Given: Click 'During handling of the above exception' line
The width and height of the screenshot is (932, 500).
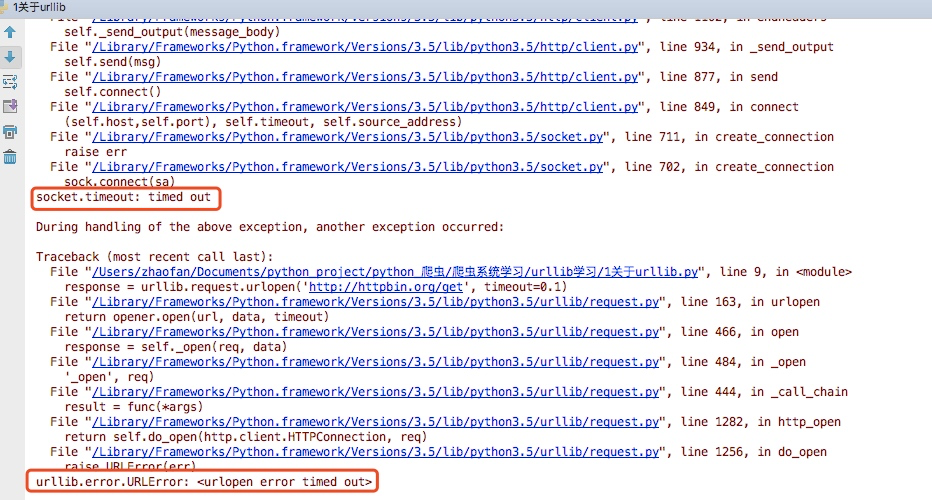Looking at the screenshot, I should pos(270,227).
